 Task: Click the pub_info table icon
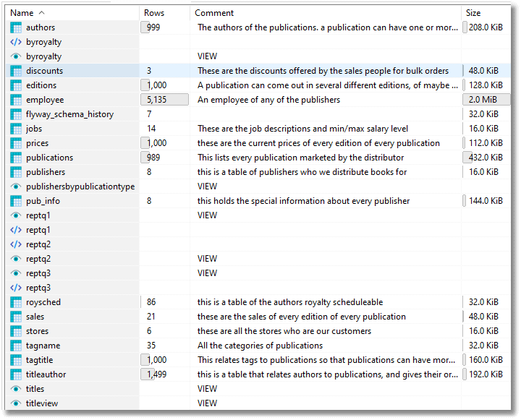click(16, 201)
